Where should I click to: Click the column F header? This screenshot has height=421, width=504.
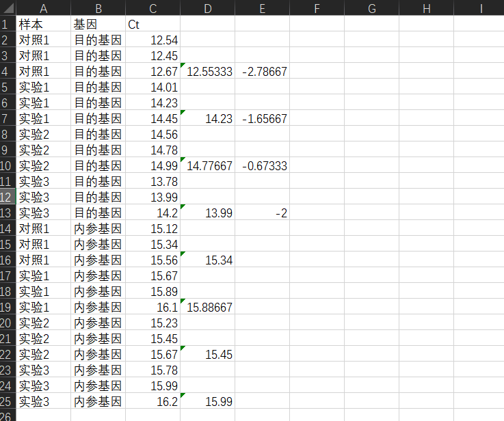coord(317,8)
